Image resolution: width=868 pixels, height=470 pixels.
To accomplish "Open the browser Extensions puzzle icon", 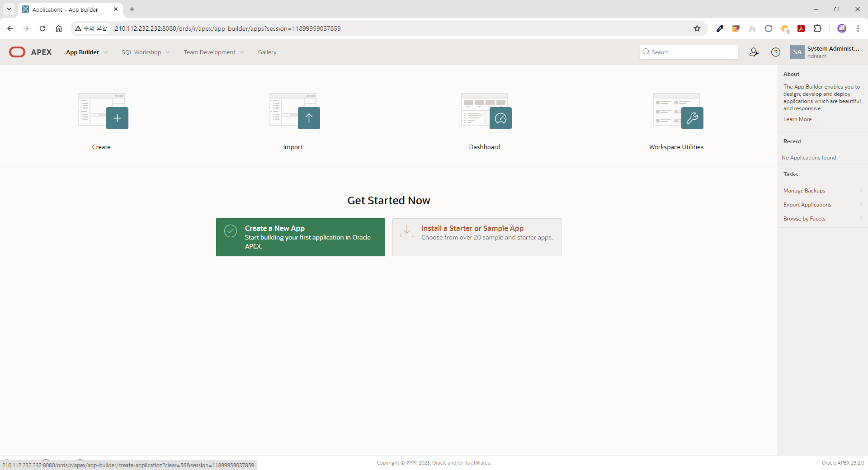I will point(817,28).
